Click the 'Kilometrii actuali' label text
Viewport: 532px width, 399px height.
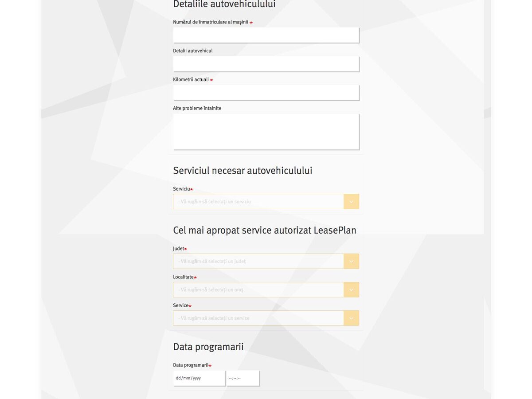click(x=191, y=80)
